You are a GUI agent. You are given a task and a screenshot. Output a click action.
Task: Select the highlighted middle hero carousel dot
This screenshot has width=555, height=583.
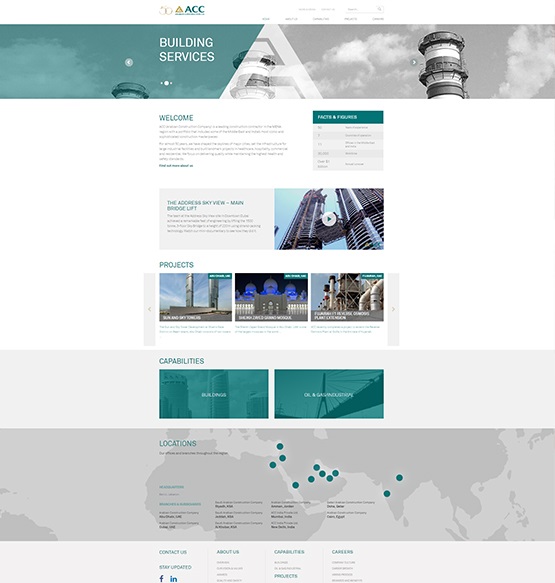(x=167, y=83)
